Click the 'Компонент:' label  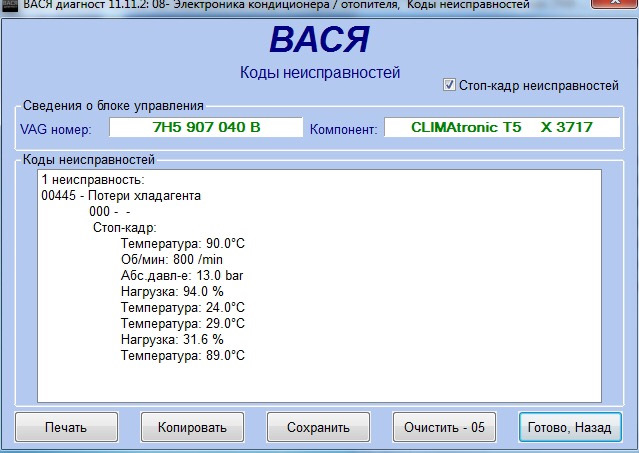click(344, 130)
